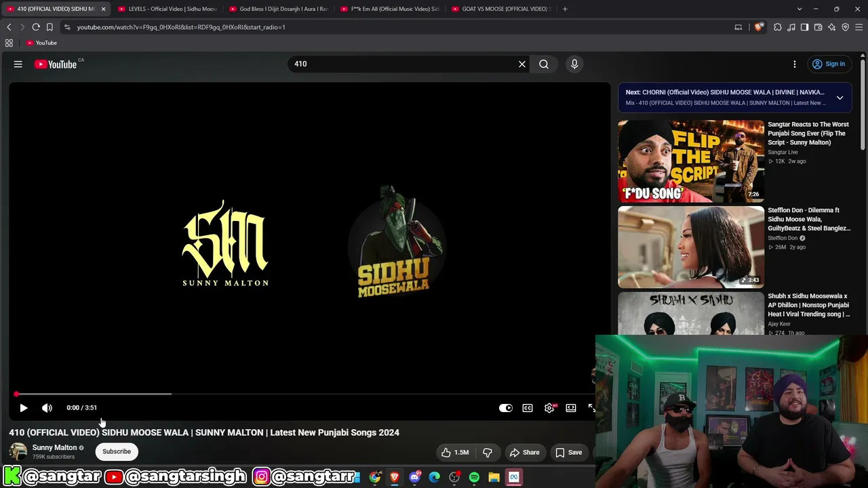Open the YouTube bookmark in bookmarks bar
The height and width of the screenshot is (488, 868).
pyautogui.click(x=41, y=43)
